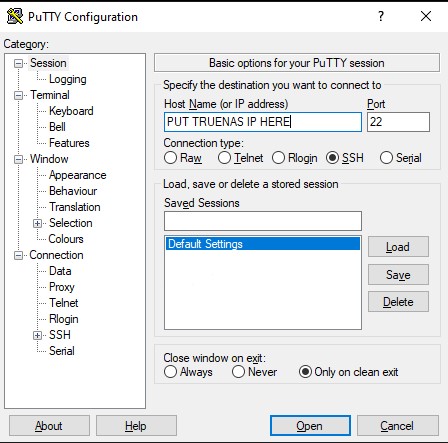
Task: Click the PuTTY icon in the title bar
Action: click(x=15, y=16)
